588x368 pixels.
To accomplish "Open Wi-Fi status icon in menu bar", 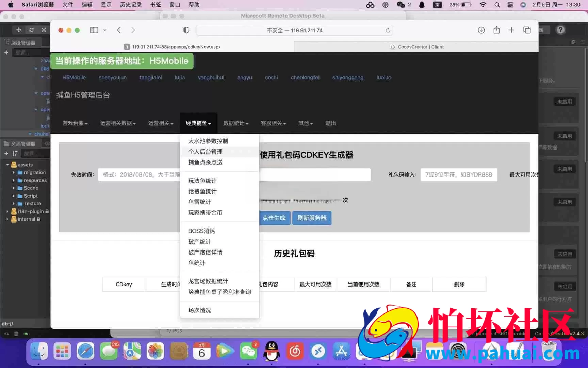I will coord(483,5).
